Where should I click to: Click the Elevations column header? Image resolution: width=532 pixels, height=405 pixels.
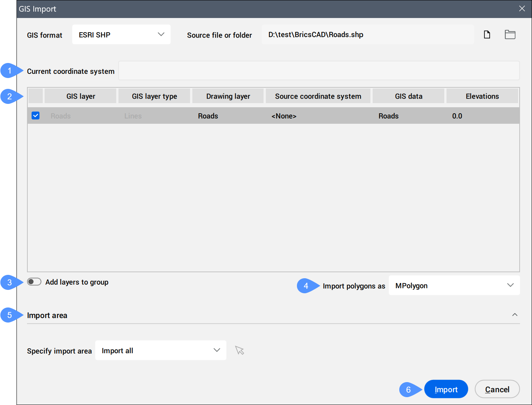482,96
